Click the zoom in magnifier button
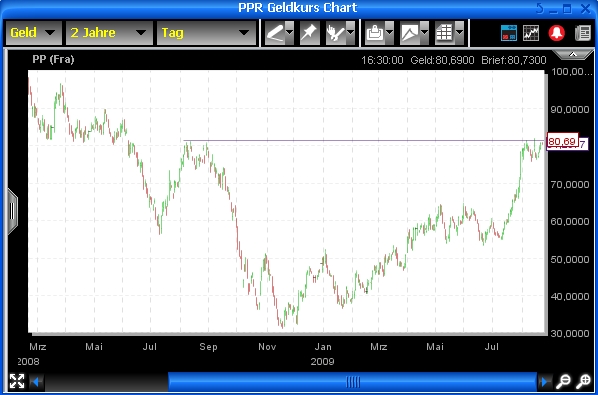 pyautogui.click(x=583, y=381)
